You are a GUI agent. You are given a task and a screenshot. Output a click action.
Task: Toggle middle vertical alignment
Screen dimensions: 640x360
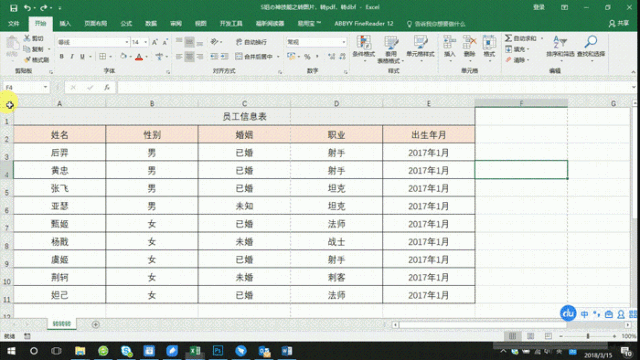(189, 42)
